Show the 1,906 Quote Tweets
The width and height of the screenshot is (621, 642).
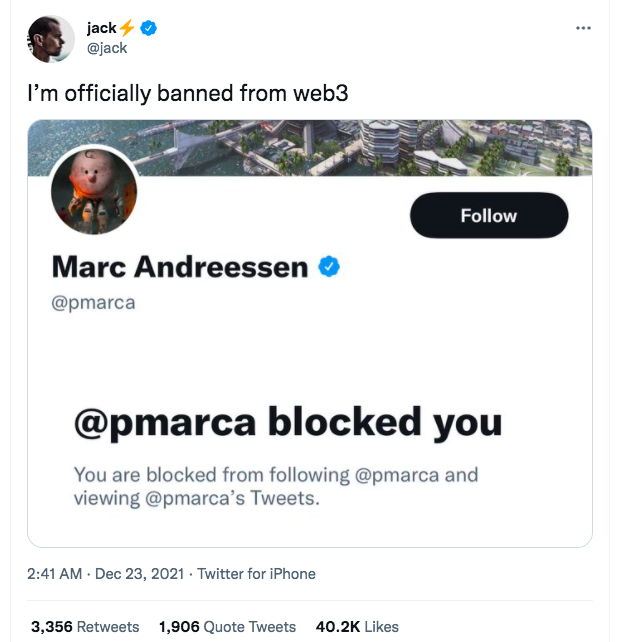[227, 627]
